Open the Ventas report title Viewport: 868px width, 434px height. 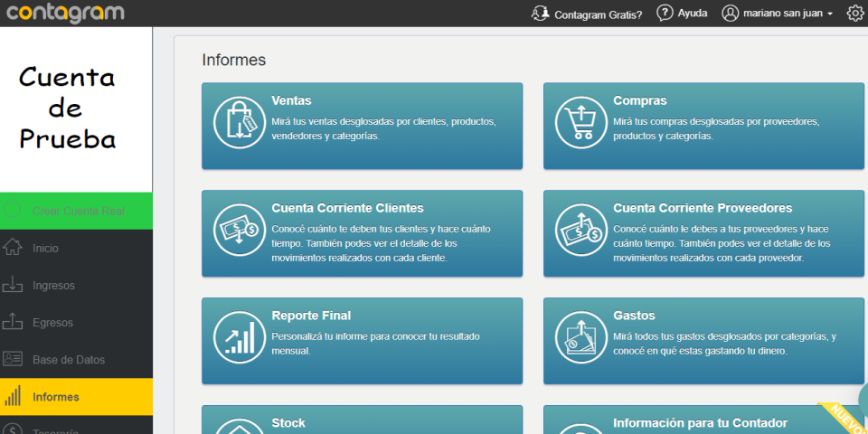pyautogui.click(x=291, y=100)
